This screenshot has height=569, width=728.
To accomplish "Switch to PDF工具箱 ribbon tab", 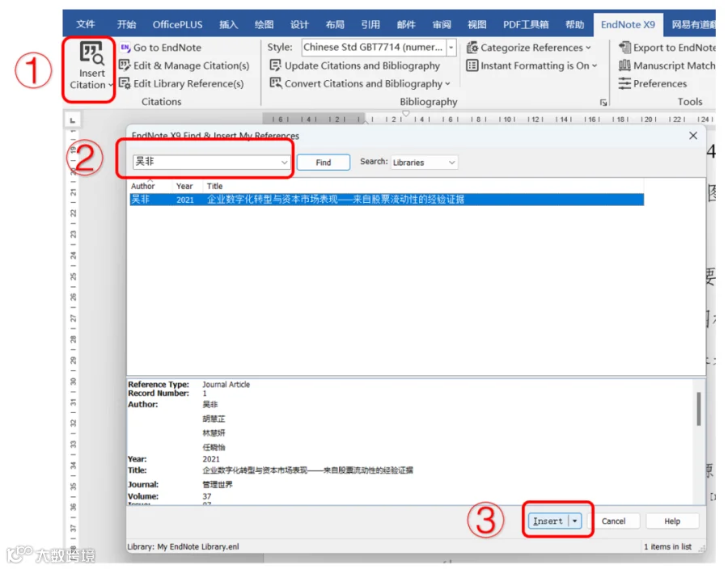I will coord(526,24).
